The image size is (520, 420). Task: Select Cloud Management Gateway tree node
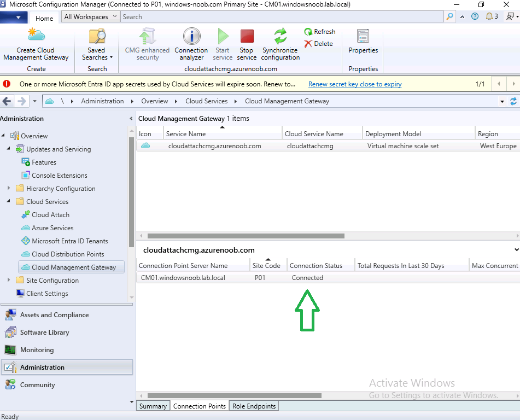72,267
